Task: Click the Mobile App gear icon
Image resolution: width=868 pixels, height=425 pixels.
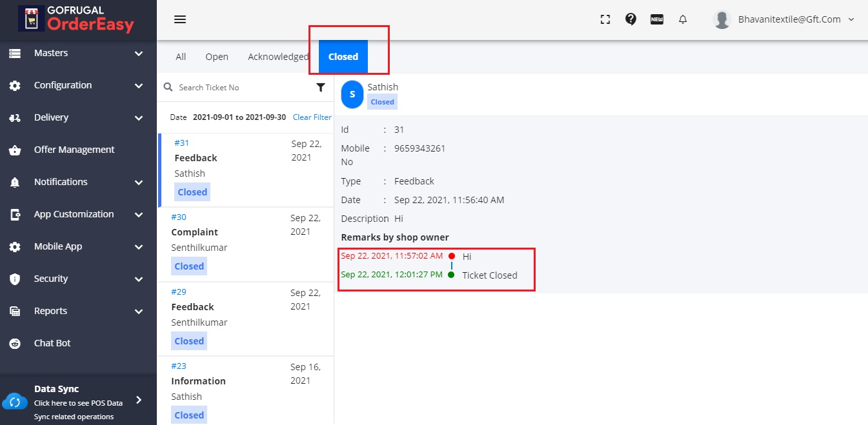Action: coord(15,246)
